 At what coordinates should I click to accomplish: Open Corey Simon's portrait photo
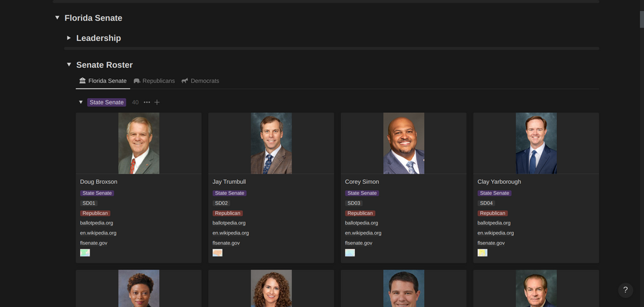404,143
